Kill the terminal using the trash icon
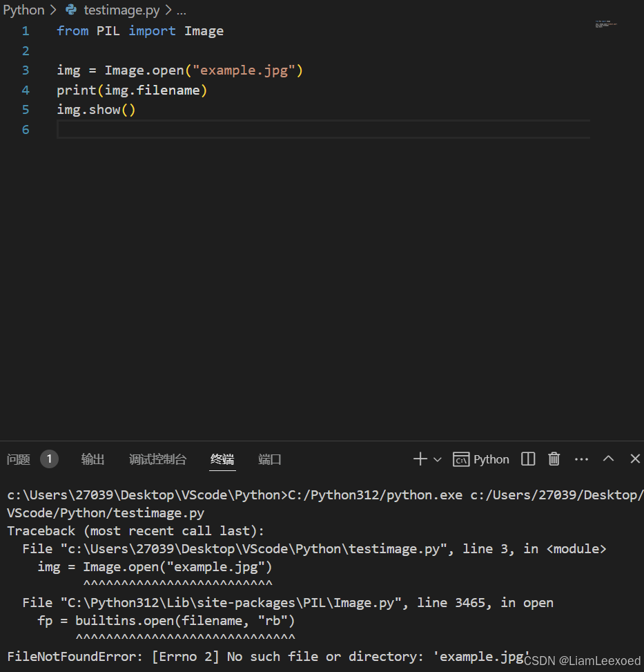The image size is (644, 672). 554,459
